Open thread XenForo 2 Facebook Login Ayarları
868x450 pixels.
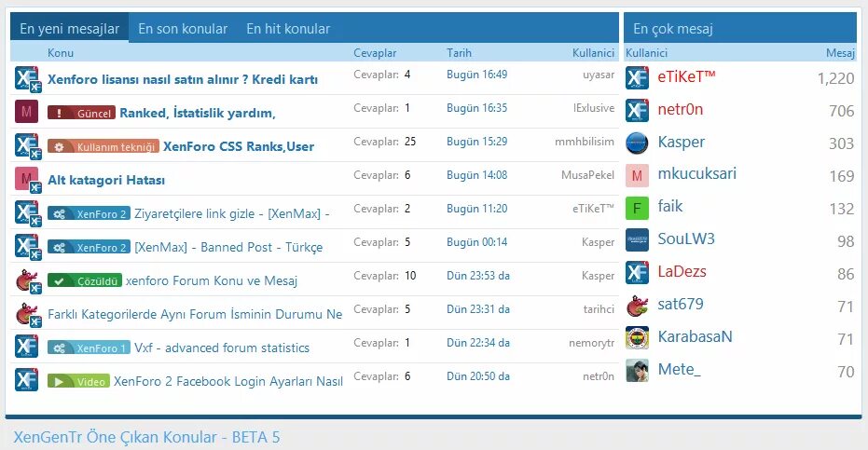coord(228,381)
